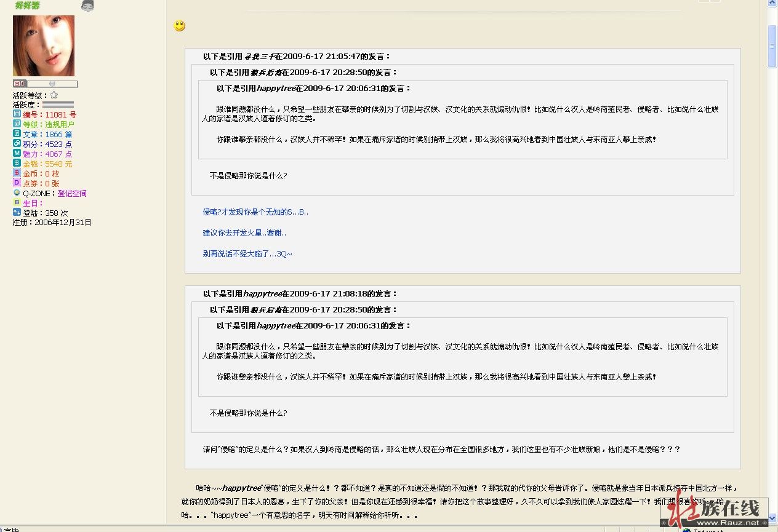This screenshot has width=778, height=532.
Task: Open the 登记空间 Q-ZONE link
Action: pyautogui.click(x=72, y=193)
